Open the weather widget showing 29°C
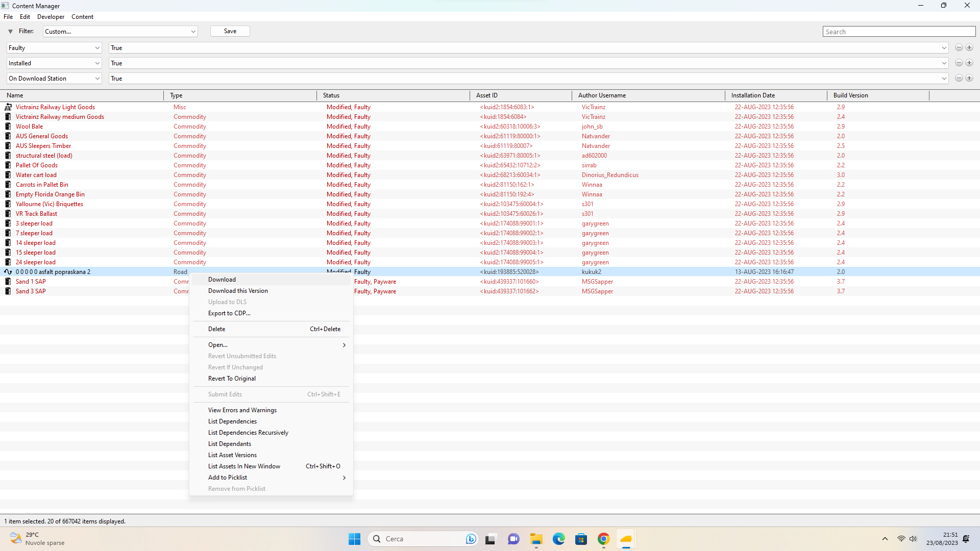This screenshot has height=551, width=980. (x=37, y=539)
